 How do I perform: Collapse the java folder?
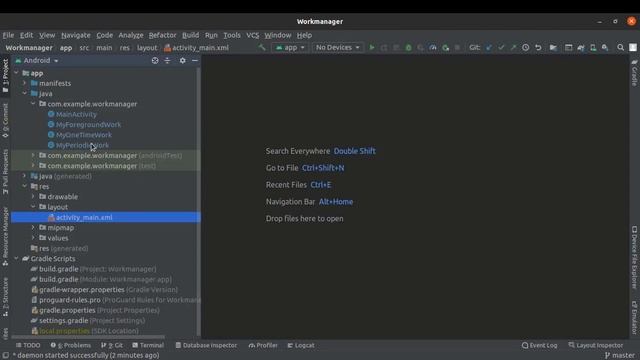click(x=24, y=93)
